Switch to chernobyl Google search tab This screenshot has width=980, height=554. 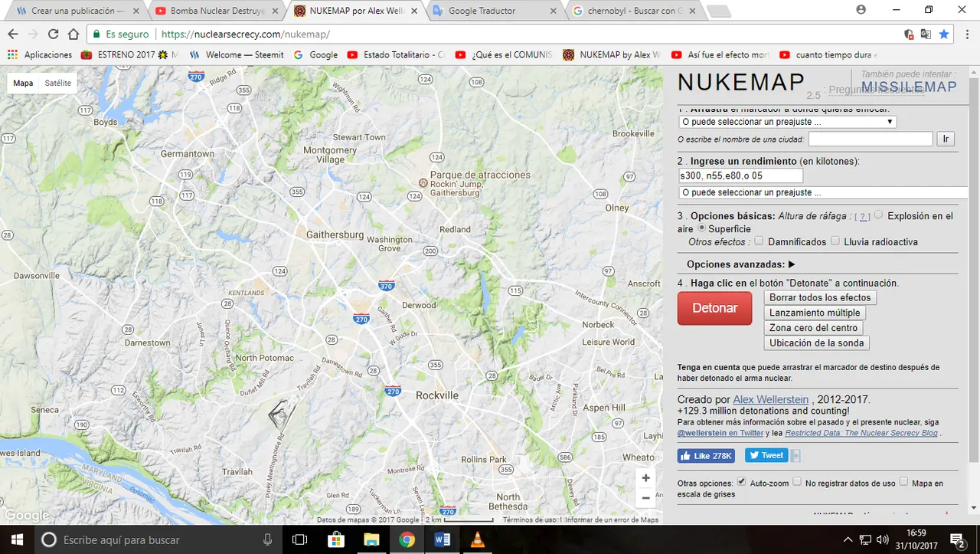pos(633,11)
